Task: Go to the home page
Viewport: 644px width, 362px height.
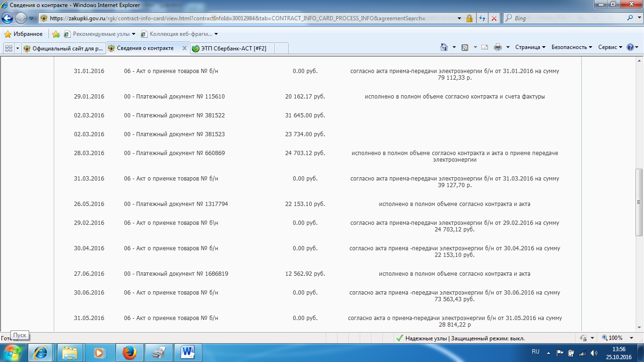Action: (444, 47)
